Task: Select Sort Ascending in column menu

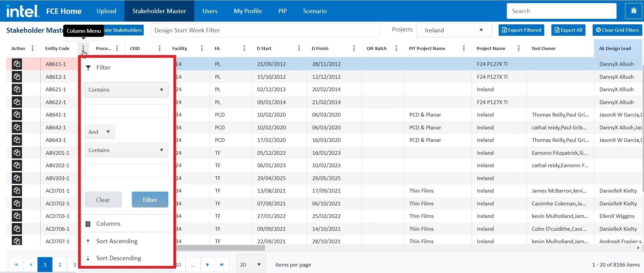Action: (117, 241)
